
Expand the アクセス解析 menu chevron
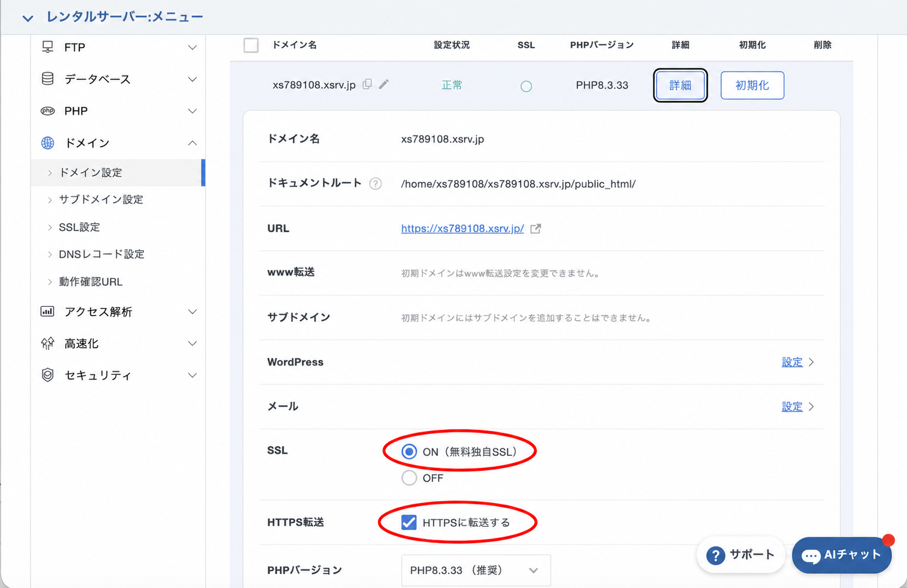coord(192,312)
